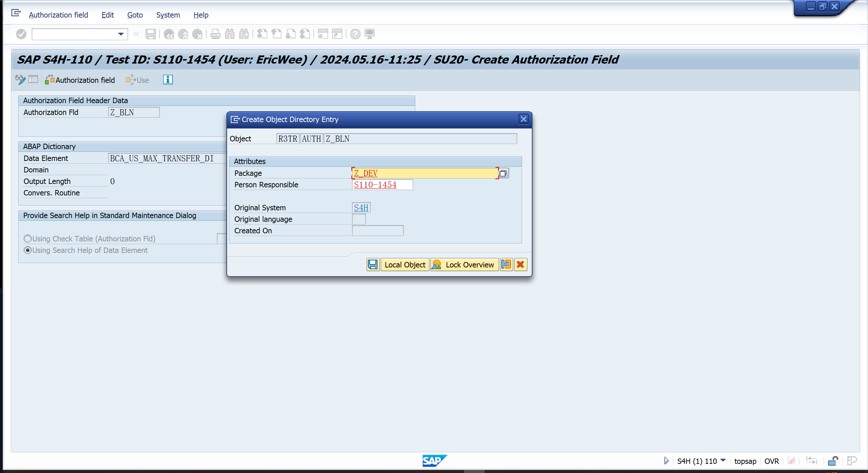Click the unlock icon in the status bar

(x=833, y=461)
